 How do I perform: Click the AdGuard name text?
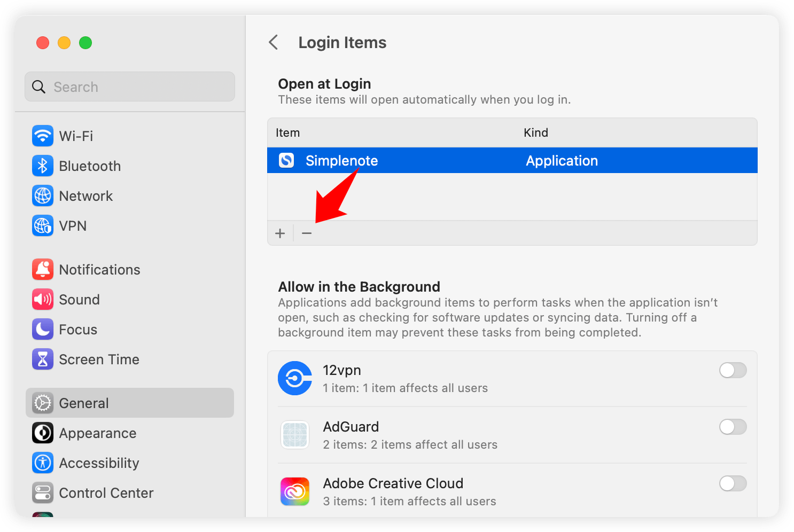click(x=351, y=427)
